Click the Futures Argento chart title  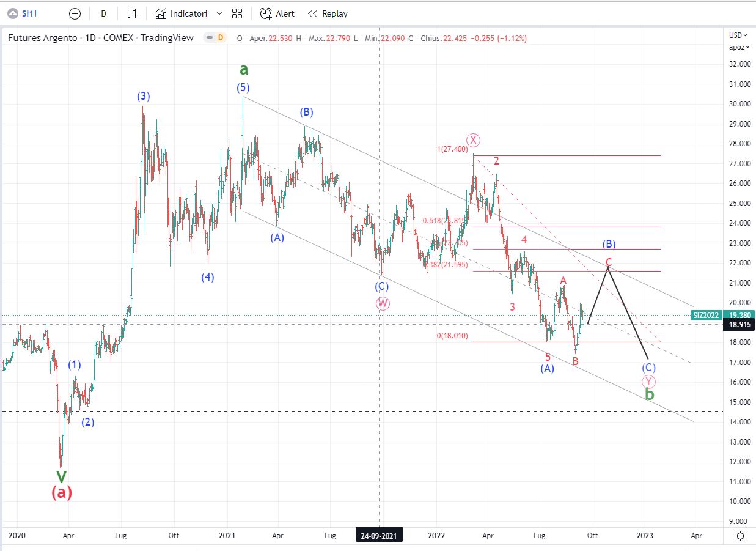coord(101,38)
